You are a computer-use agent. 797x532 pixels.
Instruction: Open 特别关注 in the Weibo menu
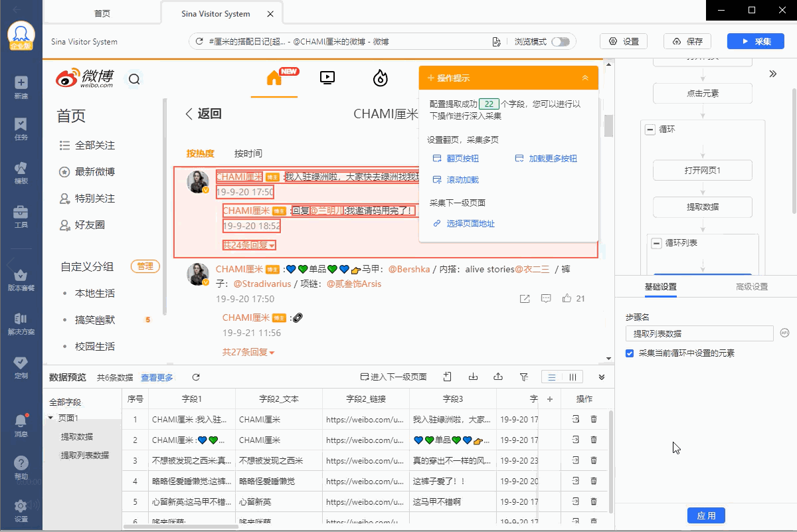(88, 199)
